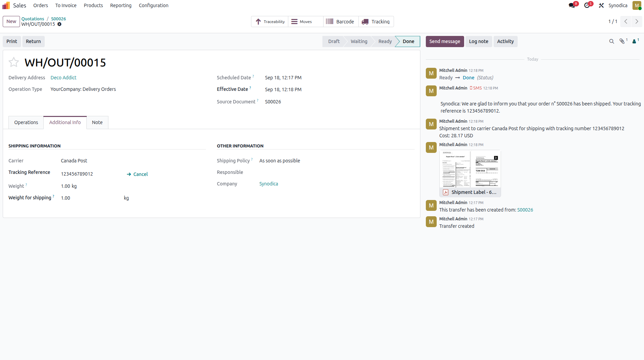Switch to the Operations tab
Viewport: 644px width, 360px height.
26,122
